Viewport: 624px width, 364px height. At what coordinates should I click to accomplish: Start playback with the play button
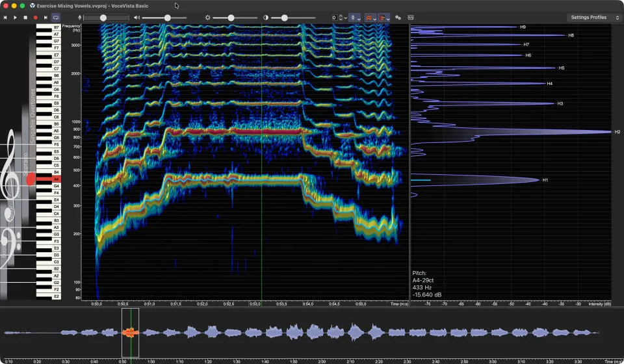15,18
